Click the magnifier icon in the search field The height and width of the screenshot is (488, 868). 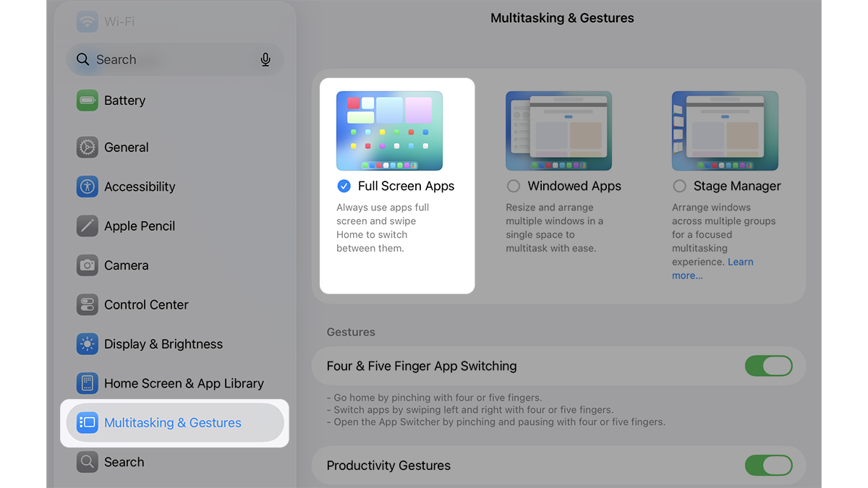coord(83,59)
